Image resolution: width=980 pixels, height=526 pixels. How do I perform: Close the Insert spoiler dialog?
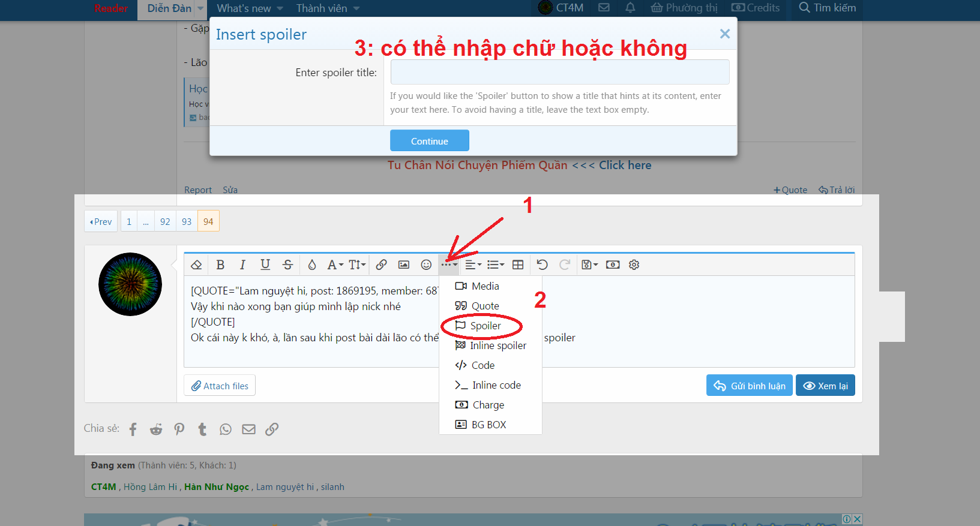coord(724,34)
